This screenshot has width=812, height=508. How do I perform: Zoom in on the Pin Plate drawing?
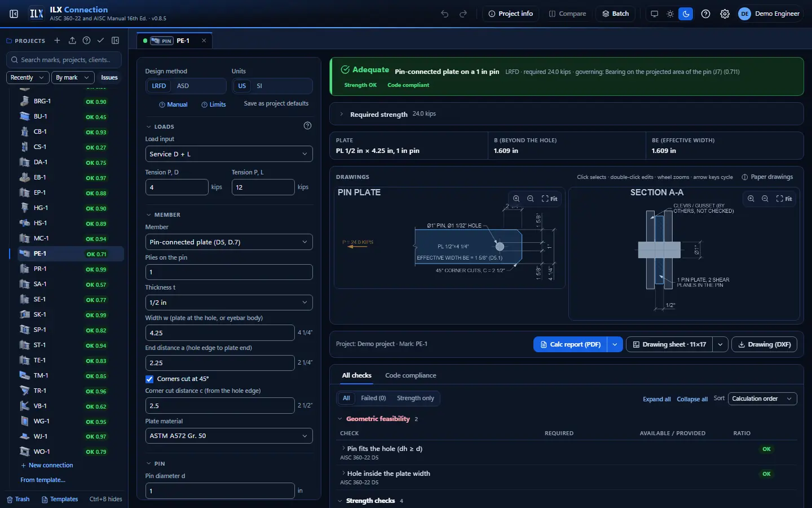(x=516, y=199)
